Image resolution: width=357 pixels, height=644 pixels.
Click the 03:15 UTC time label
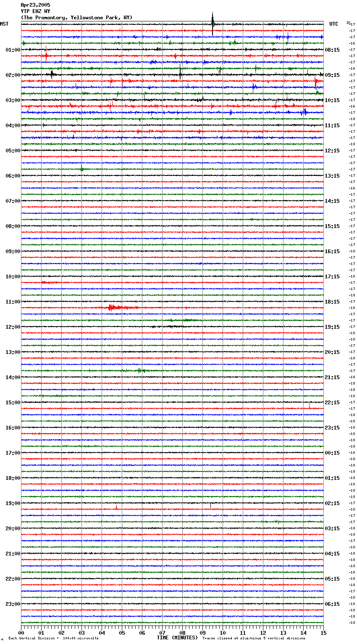point(332,529)
